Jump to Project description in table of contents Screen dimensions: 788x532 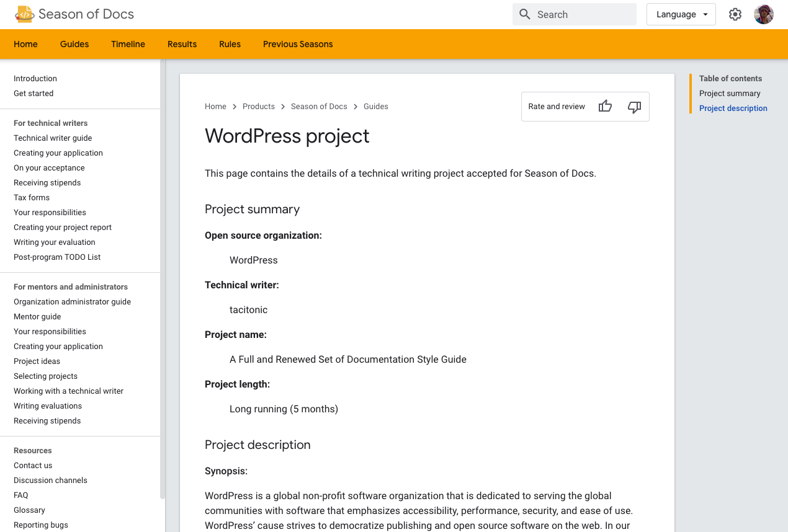(733, 108)
